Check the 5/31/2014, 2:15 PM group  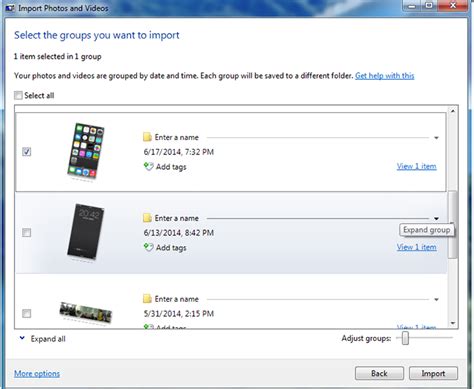26,313
